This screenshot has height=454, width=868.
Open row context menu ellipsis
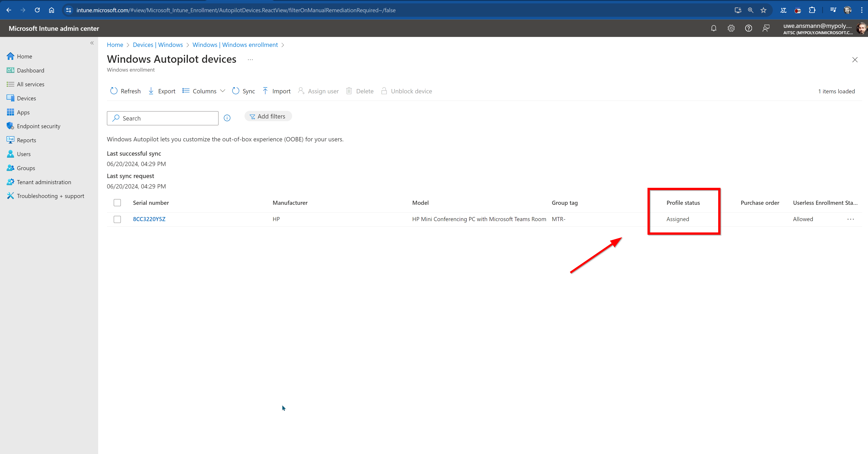851,219
